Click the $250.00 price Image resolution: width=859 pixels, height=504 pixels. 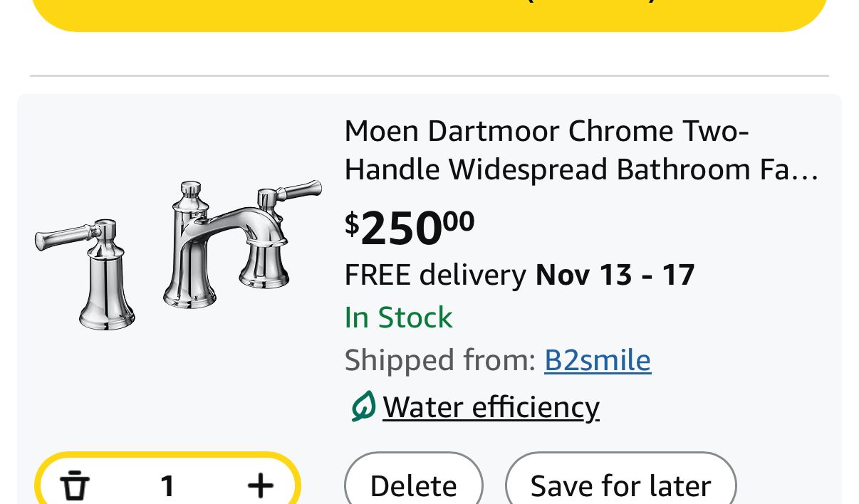click(x=410, y=229)
